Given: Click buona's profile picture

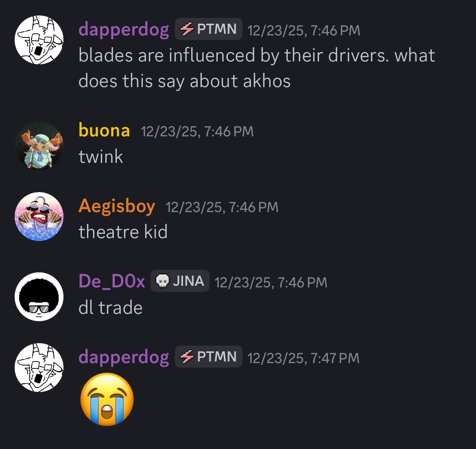Looking at the screenshot, I should pos(39,145).
